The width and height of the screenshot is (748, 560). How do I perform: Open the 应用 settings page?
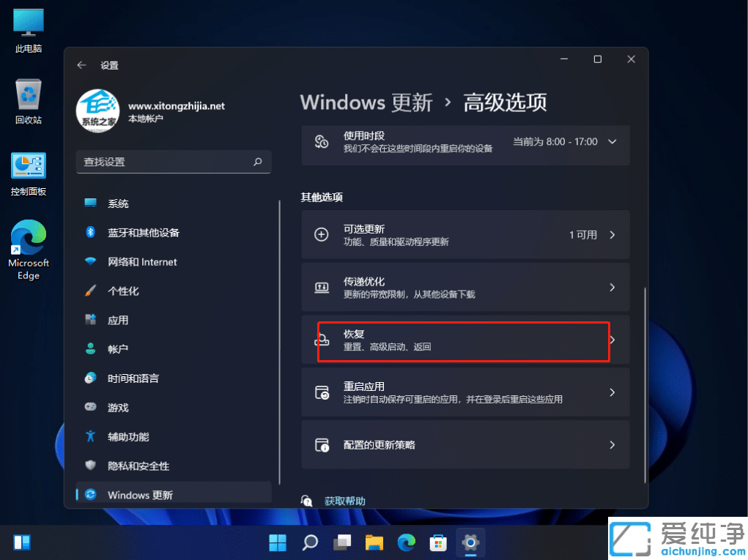(x=121, y=320)
